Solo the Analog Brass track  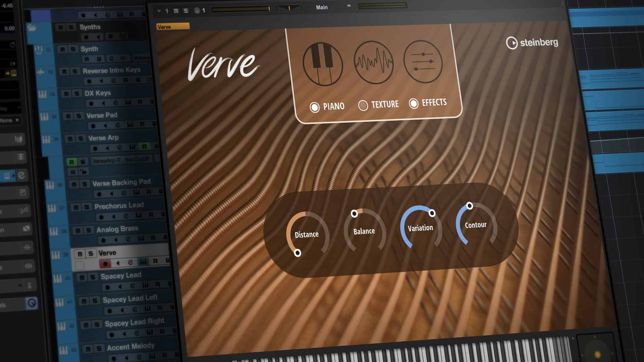click(x=89, y=230)
